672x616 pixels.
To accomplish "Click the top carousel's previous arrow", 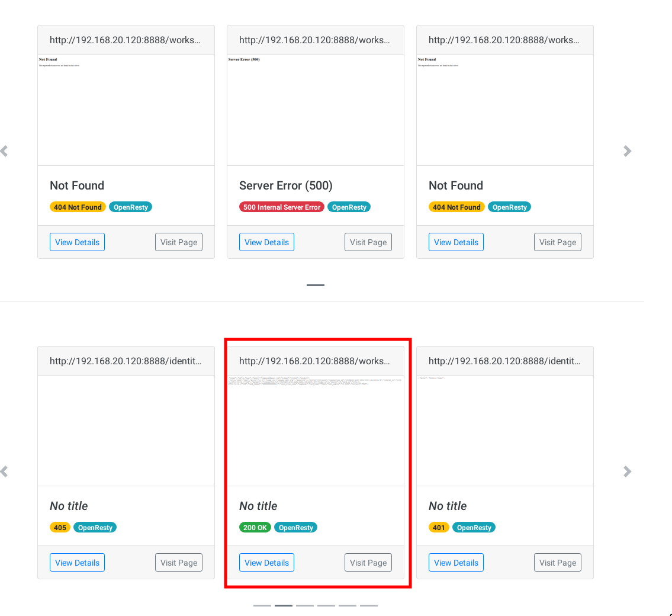I will (4, 151).
